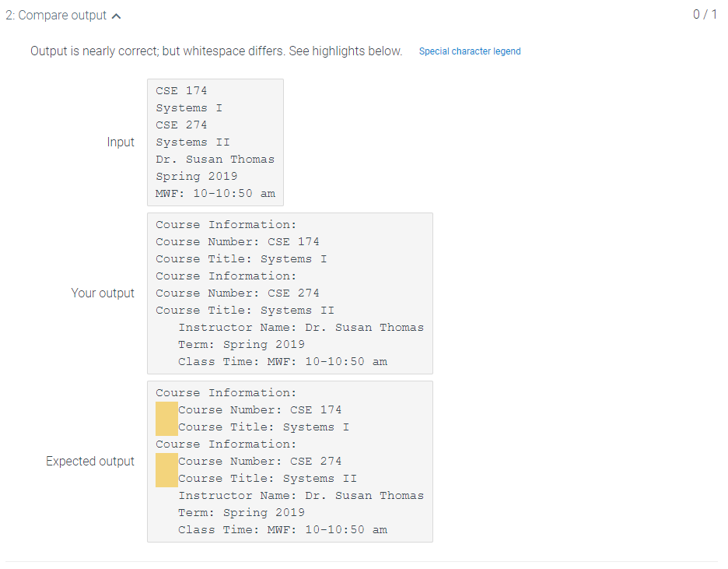
Task: Click the whitespace differs message text
Action: (215, 51)
